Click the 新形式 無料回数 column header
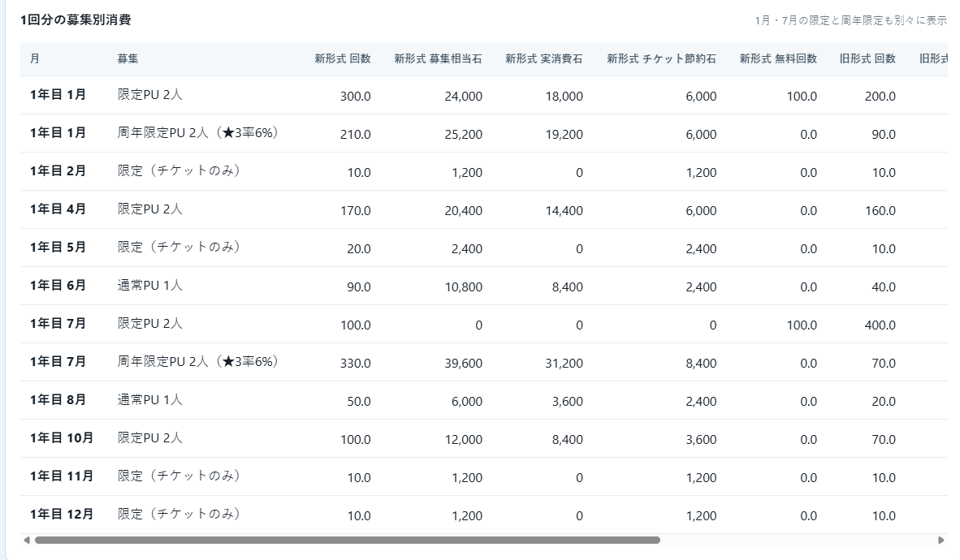The image size is (960, 560). (778, 58)
